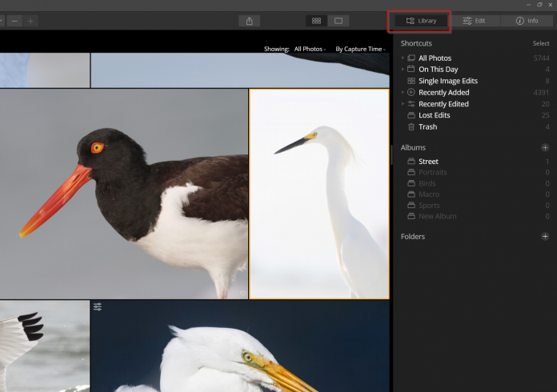The height and width of the screenshot is (392, 557).
Task: Open the New Album entry
Action: [x=437, y=216]
